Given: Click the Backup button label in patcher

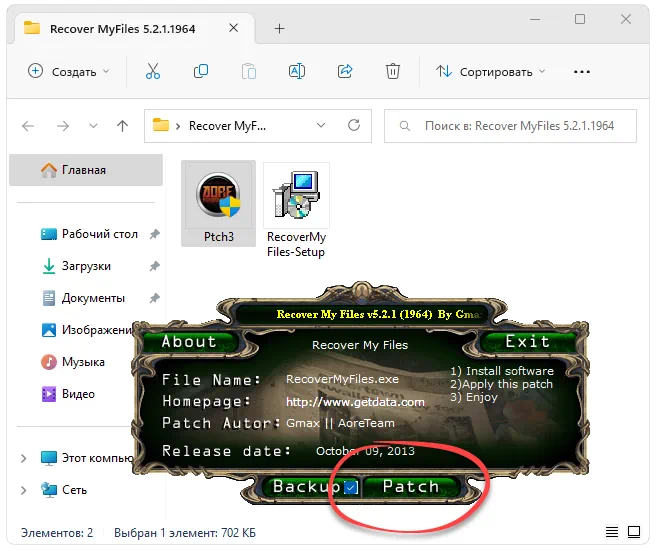Looking at the screenshot, I should [x=307, y=487].
